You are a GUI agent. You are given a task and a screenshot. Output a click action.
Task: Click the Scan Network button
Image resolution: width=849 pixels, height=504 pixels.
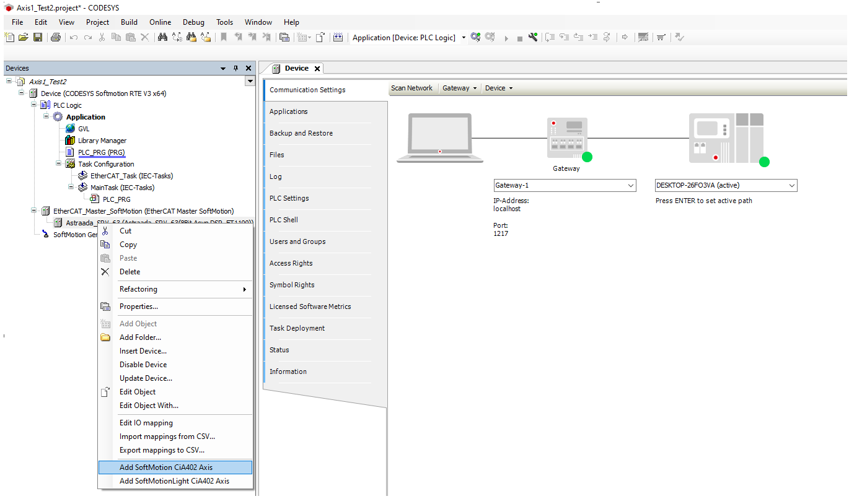[x=411, y=88]
